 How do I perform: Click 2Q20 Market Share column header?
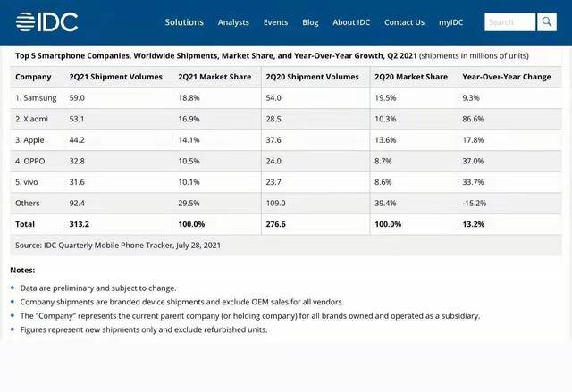411,77
